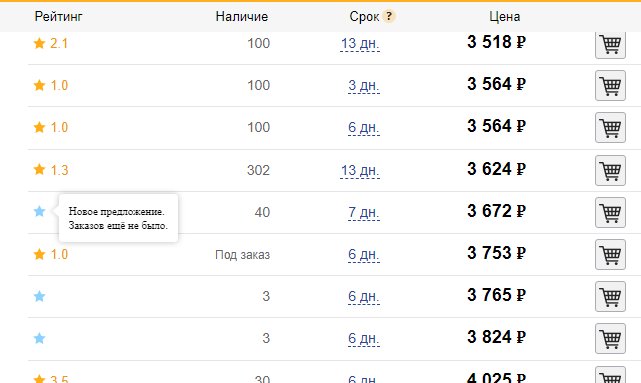Click the orange star rated 2.1
The width and height of the screenshot is (641, 383).
[39, 43]
